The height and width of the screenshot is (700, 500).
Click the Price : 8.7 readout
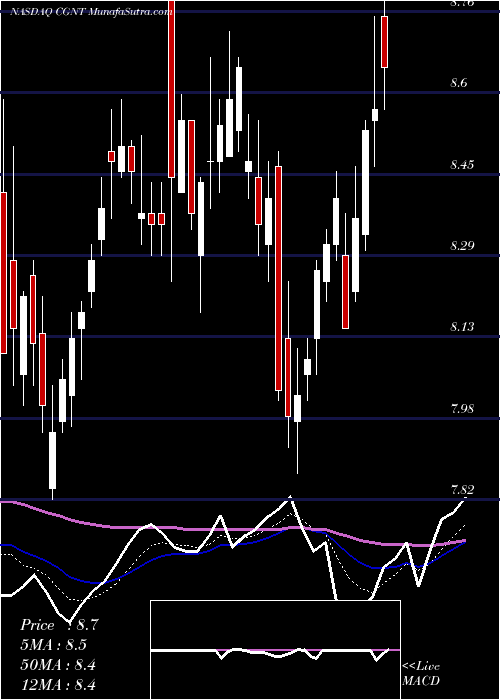58,625
